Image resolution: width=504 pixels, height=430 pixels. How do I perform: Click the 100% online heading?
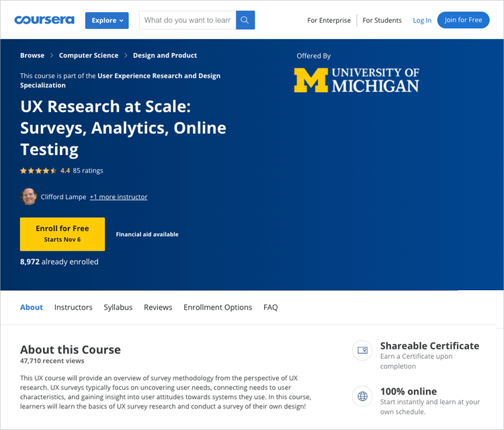[x=409, y=392]
